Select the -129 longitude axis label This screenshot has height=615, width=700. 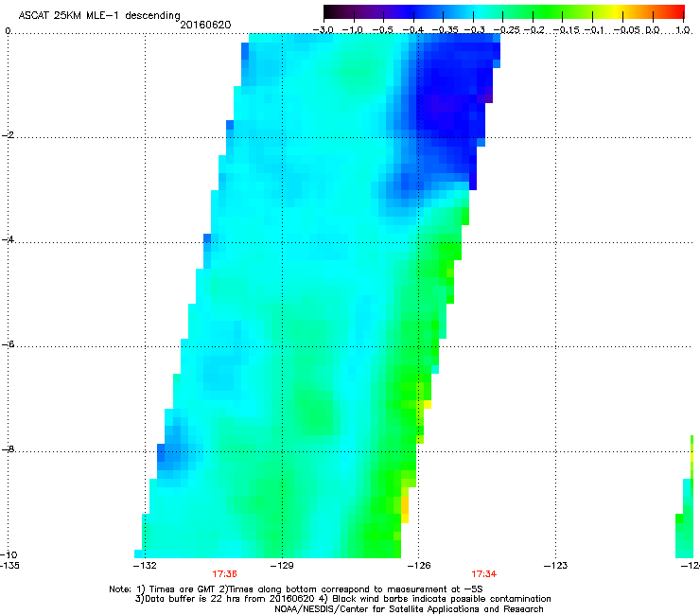tap(282, 566)
